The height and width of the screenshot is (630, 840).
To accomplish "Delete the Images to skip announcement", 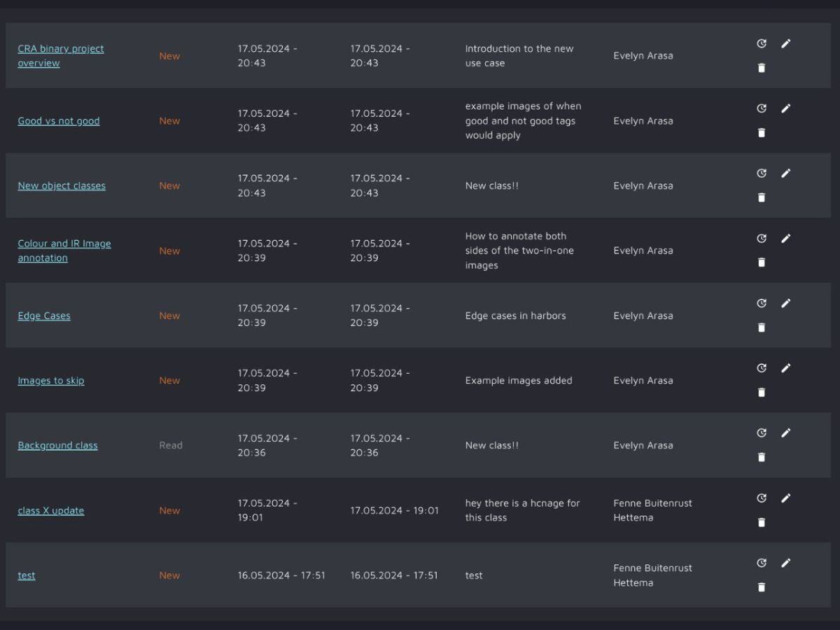I will click(x=762, y=392).
